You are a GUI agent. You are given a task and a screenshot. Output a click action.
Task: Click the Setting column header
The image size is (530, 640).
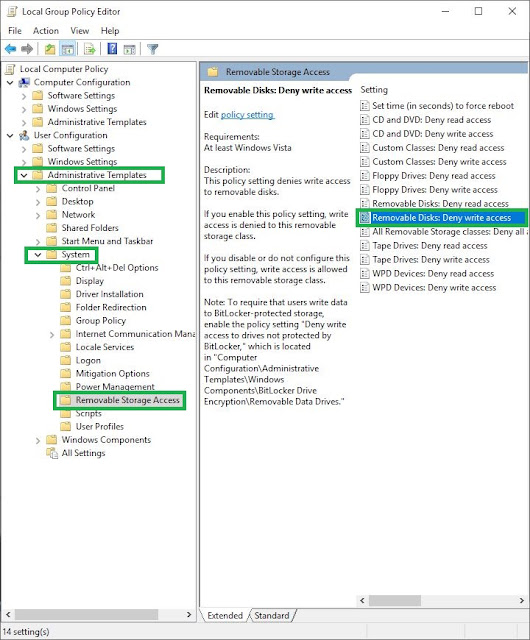(x=374, y=90)
